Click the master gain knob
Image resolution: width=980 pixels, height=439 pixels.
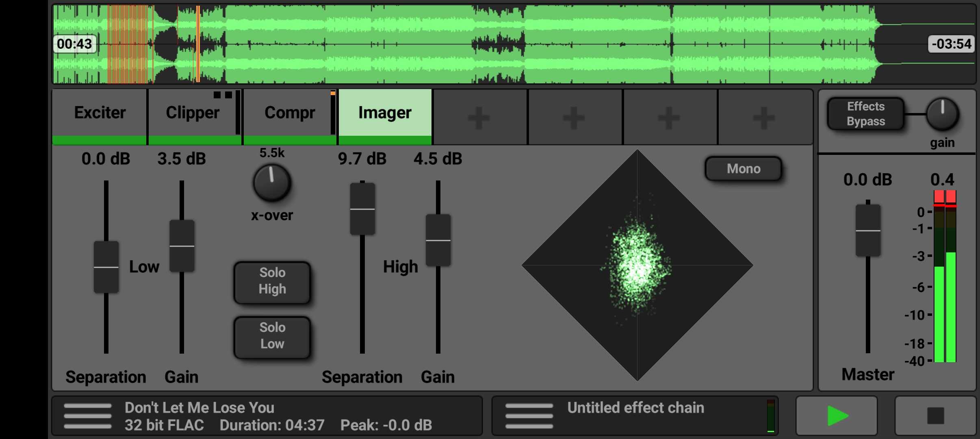click(x=942, y=113)
